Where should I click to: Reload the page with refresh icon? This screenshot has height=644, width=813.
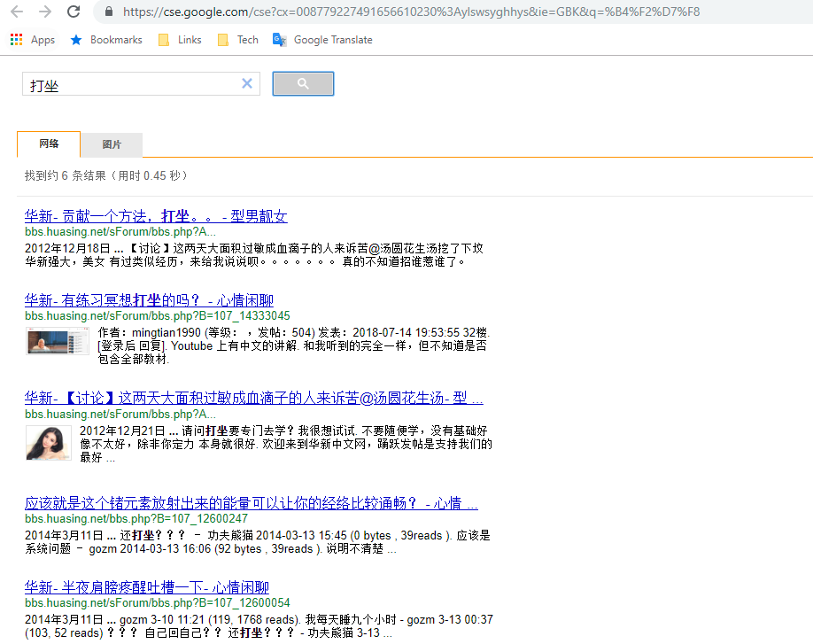[x=74, y=12]
